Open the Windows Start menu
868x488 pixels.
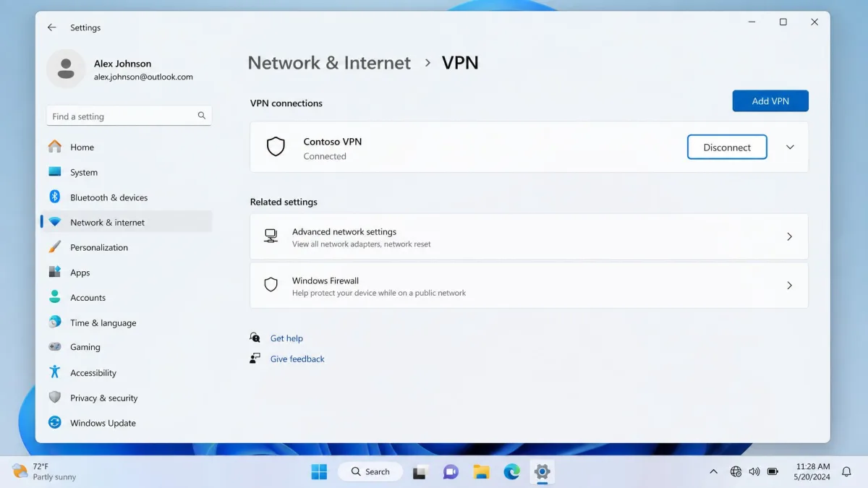pyautogui.click(x=319, y=471)
